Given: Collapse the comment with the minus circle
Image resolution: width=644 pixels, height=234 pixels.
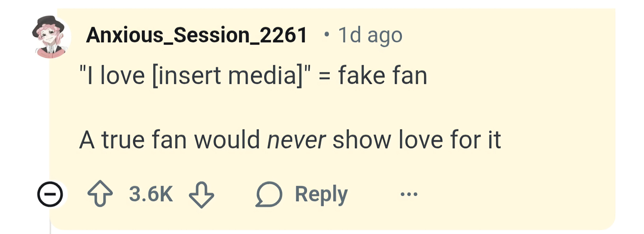Looking at the screenshot, I should click(x=50, y=194).
